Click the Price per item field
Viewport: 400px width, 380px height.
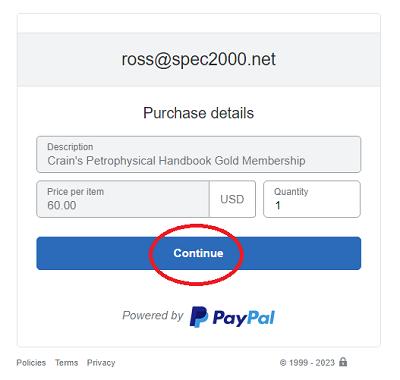(123, 199)
